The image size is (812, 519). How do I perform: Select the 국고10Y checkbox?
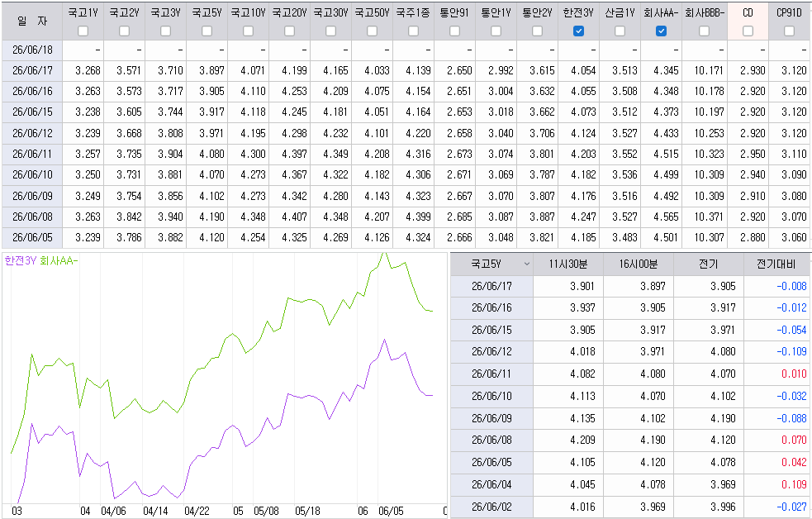[x=248, y=31]
